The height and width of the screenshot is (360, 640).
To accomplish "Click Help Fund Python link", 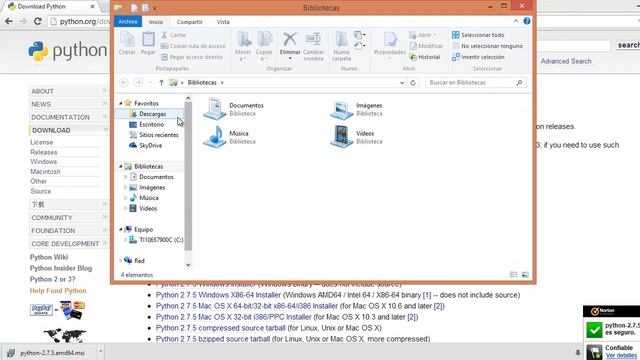I will (x=58, y=291).
